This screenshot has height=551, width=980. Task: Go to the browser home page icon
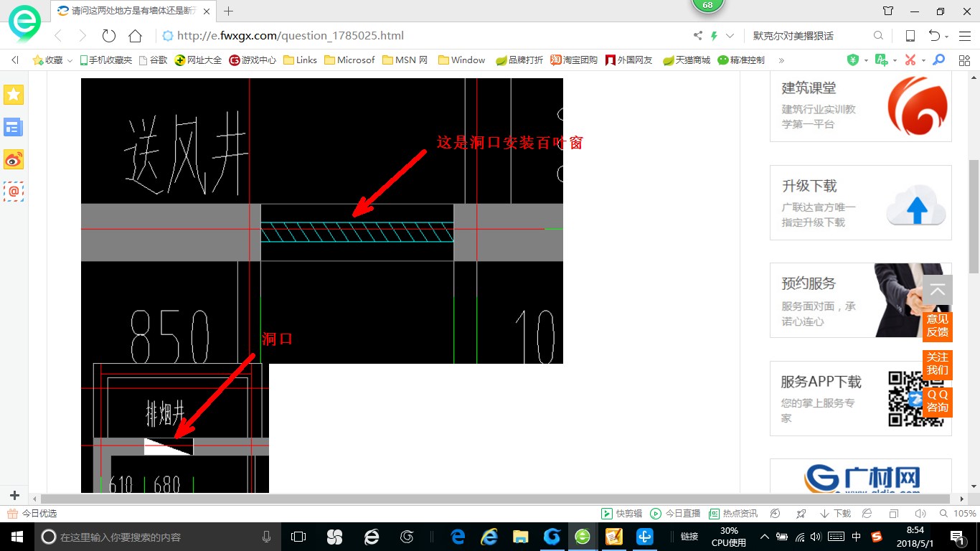point(135,36)
